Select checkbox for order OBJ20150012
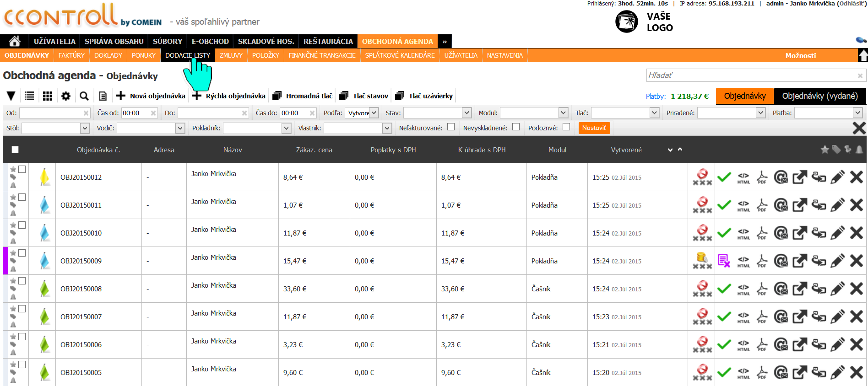 click(x=22, y=169)
